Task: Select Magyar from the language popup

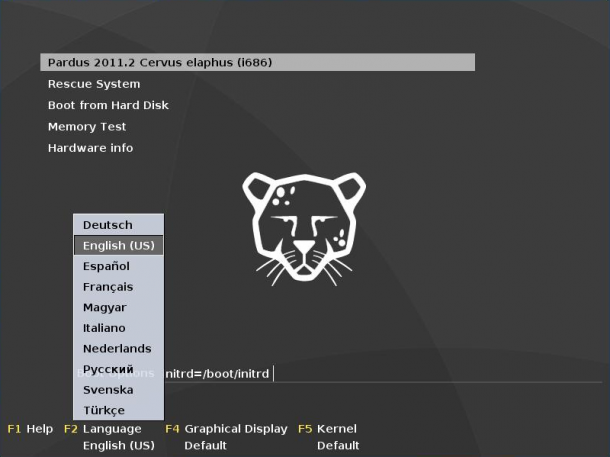Action: (118, 307)
